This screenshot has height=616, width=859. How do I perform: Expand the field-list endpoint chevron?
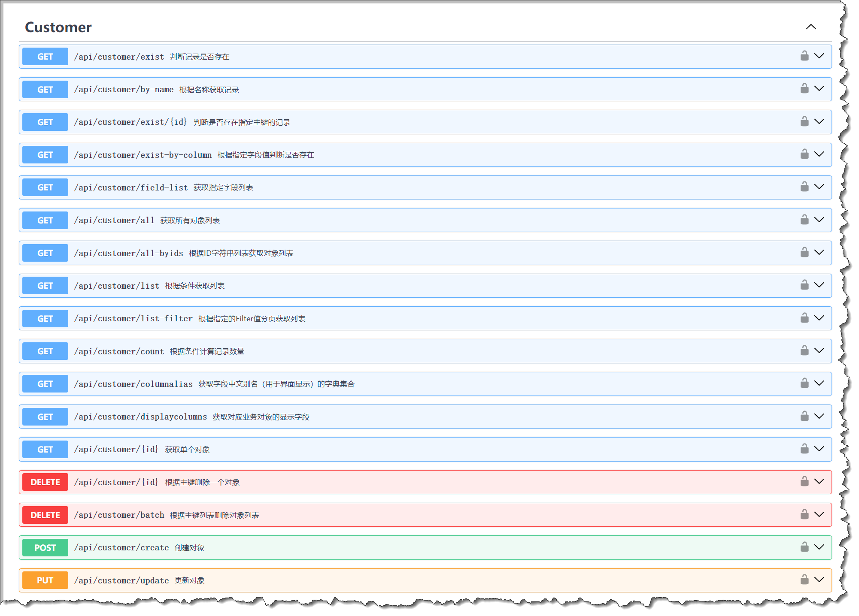click(819, 187)
